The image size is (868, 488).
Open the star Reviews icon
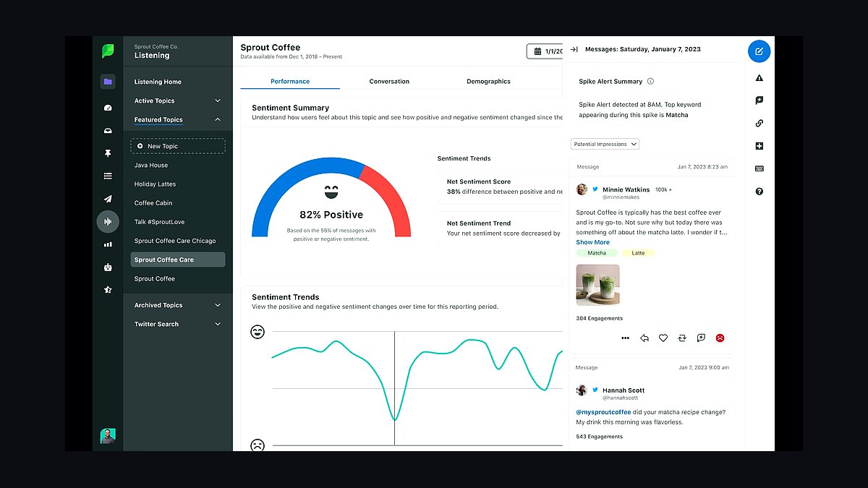point(108,290)
